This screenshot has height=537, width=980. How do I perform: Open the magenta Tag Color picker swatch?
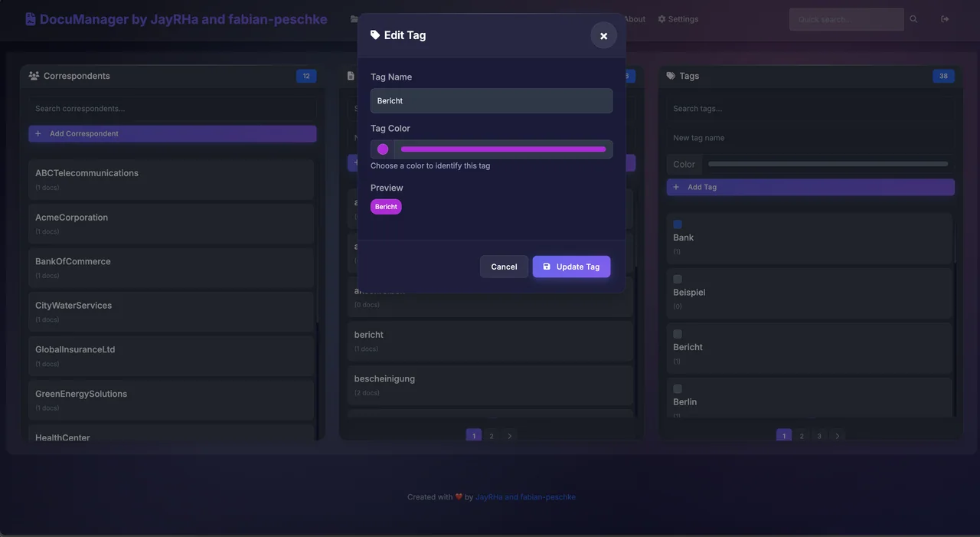[383, 149]
